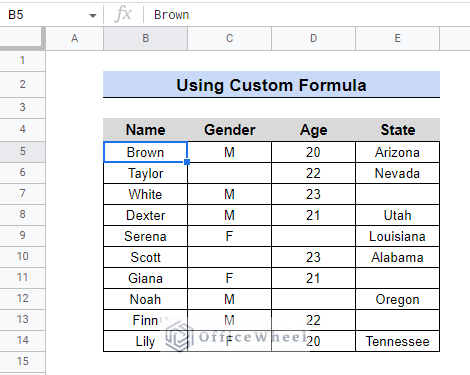This screenshot has width=470, height=375.
Task: Select row 9 header
Action: pyautogui.click(x=22, y=236)
